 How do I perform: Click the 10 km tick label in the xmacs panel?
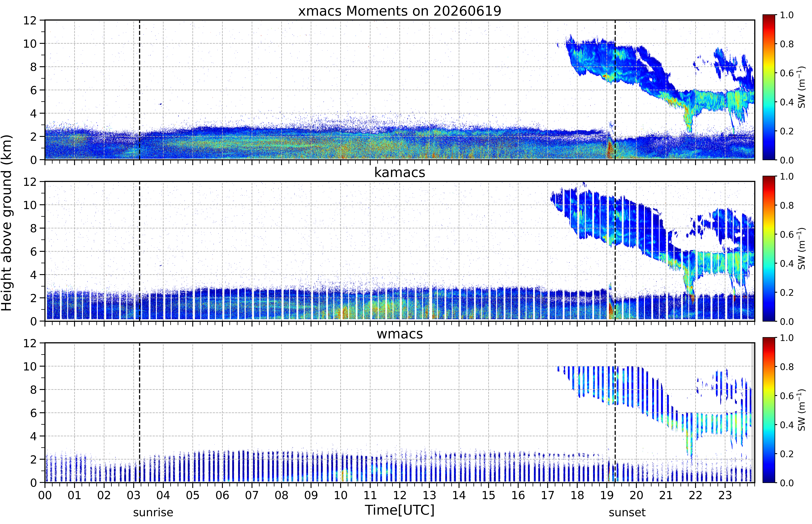(x=30, y=44)
